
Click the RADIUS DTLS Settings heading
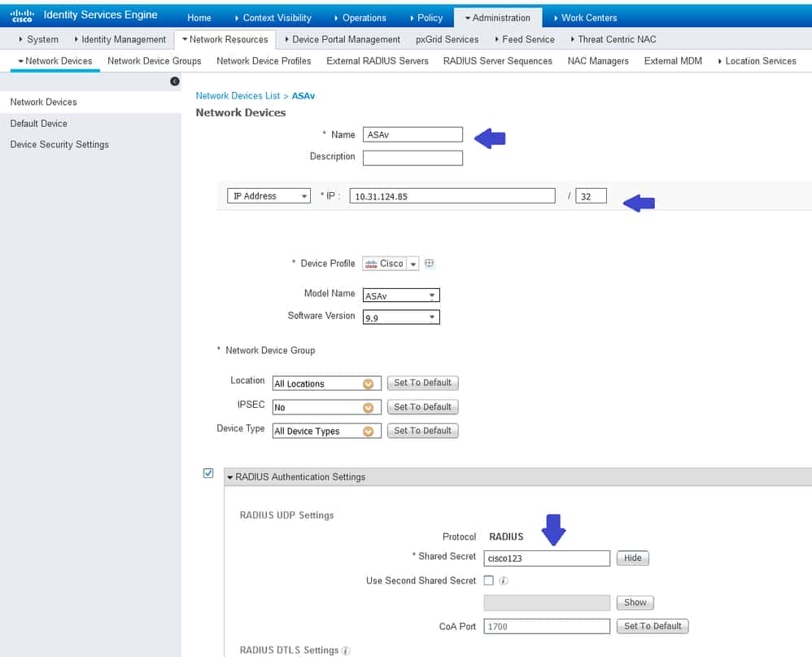click(289, 650)
